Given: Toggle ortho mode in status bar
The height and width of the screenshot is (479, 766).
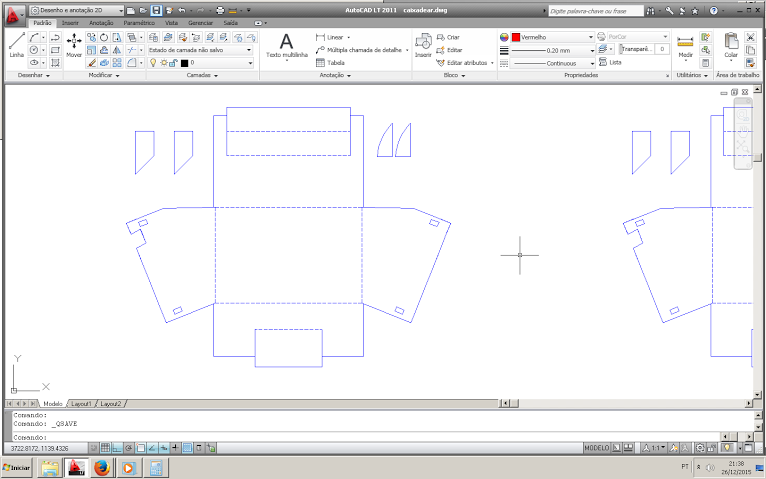Looking at the screenshot, I should (117, 448).
